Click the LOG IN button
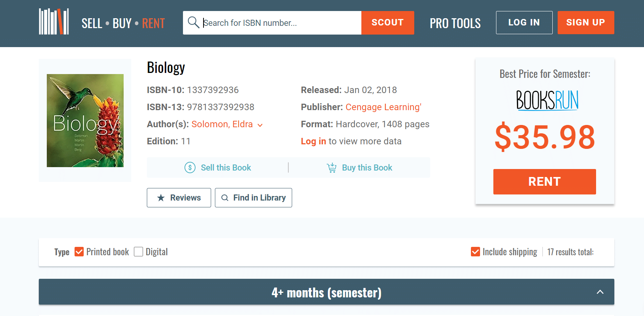 click(x=524, y=22)
